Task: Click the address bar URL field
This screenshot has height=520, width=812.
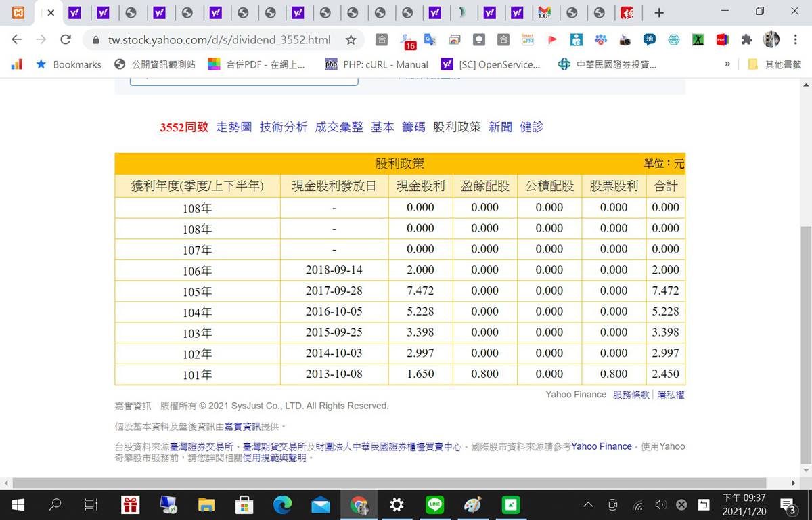Action: [x=219, y=40]
